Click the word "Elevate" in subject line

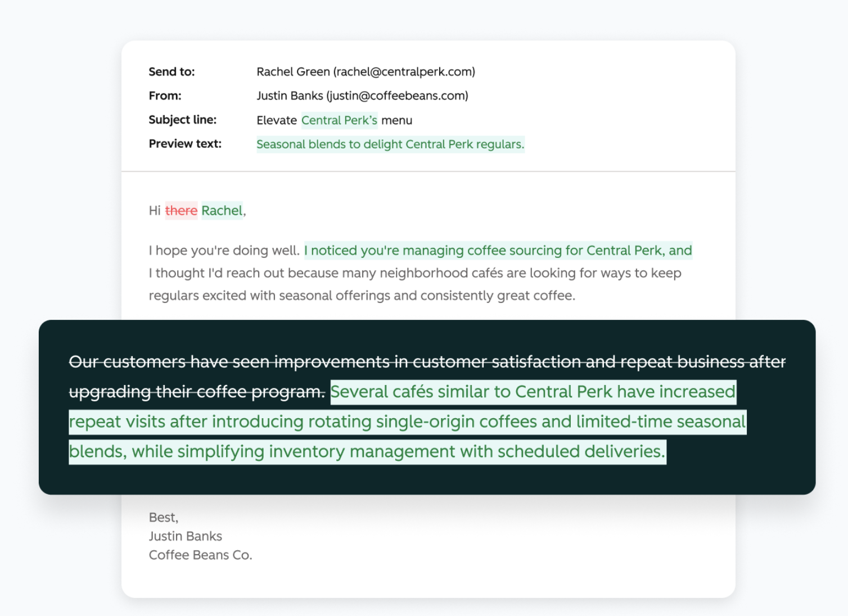point(277,120)
